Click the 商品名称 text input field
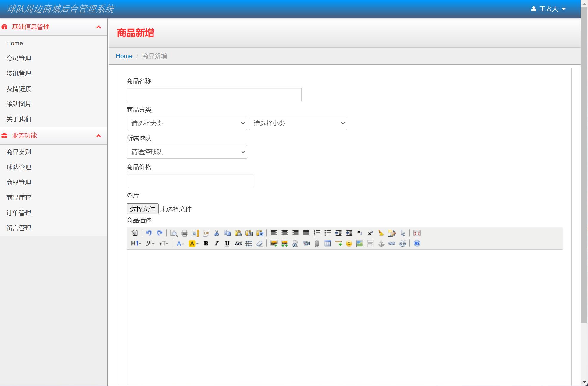588x386 pixels. point(214,94)
